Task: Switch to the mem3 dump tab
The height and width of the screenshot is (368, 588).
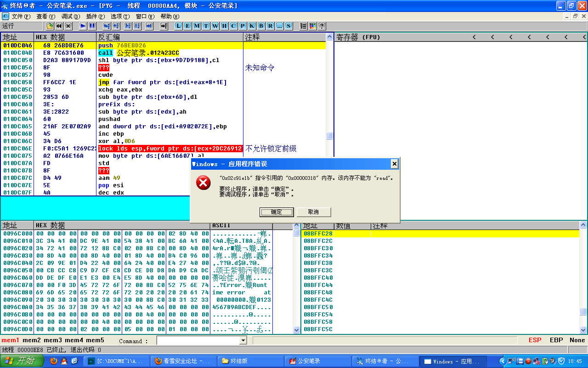Action: point(53,340)
